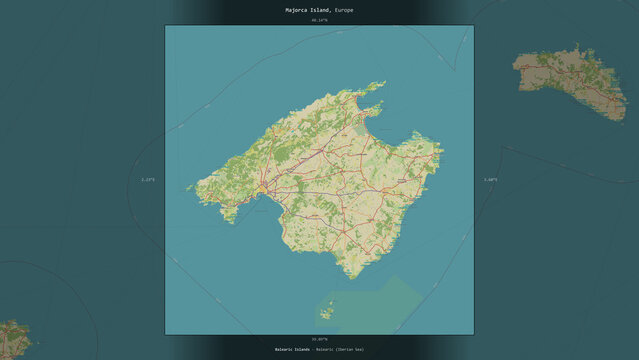Image resolution: width=639 pixels, height=360 pixels.
Task: Select the south latitude label below the map frame
Action: tap(319, 339)
